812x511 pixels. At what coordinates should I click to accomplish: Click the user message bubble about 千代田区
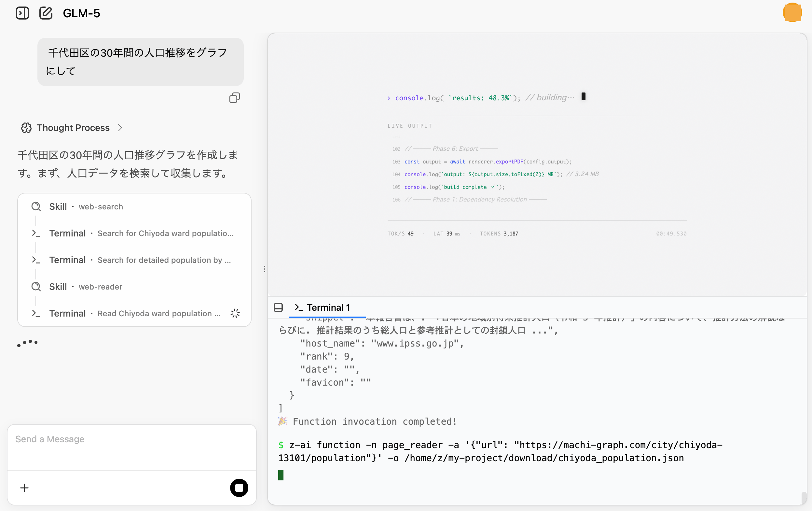[141, 62]
